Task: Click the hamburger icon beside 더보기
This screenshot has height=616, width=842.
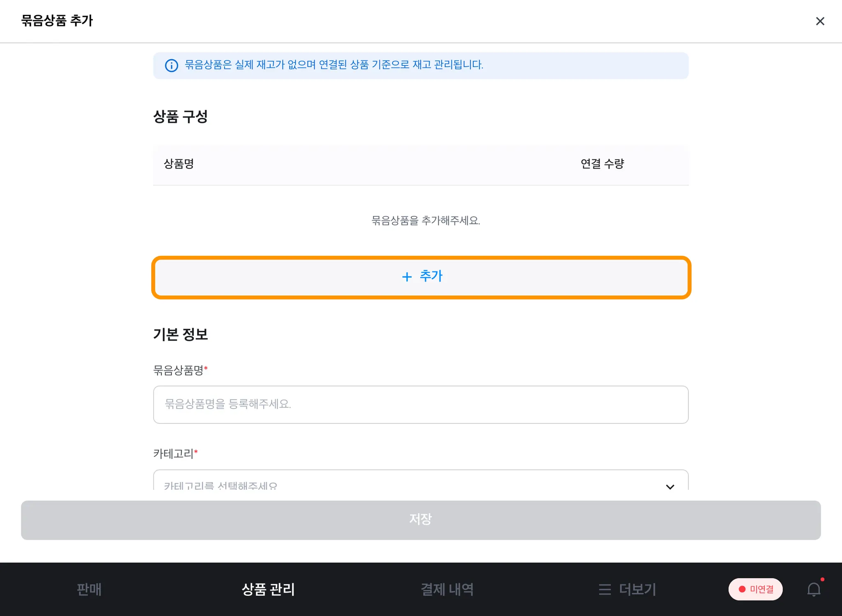Action: pos(604,589)
